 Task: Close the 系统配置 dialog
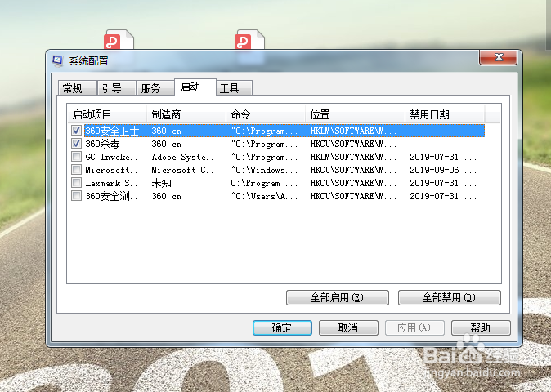tap(498, 57)
